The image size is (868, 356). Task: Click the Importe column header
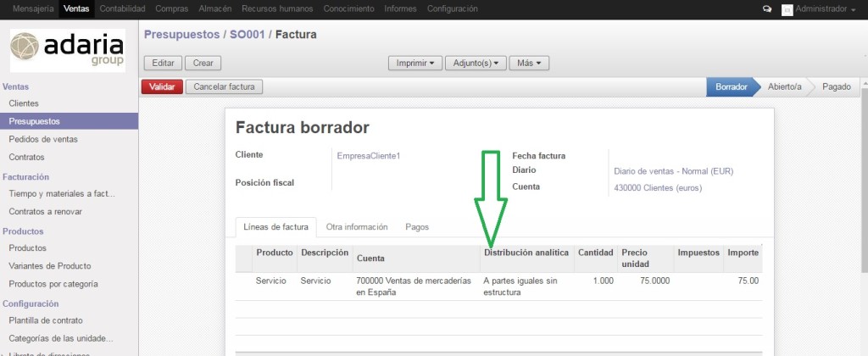[743, 259]
